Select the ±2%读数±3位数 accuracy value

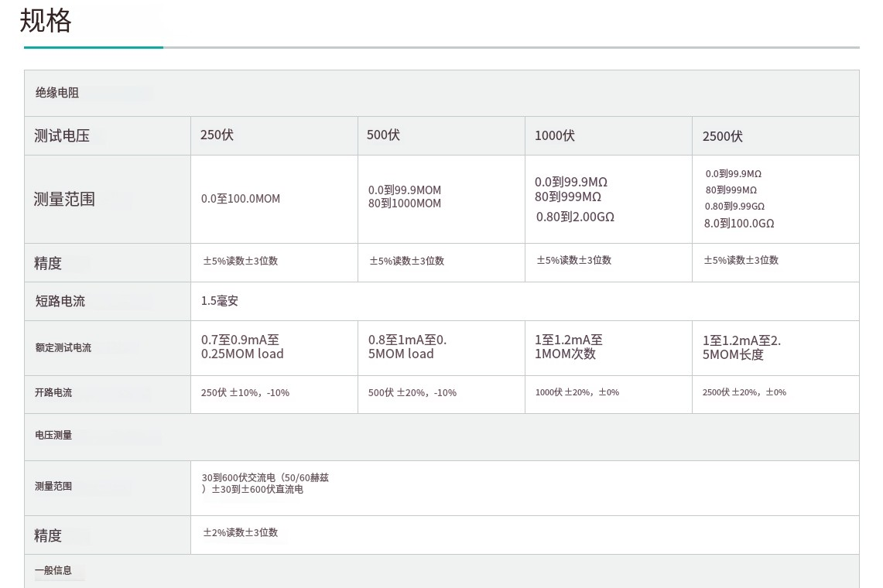point(241,533)
